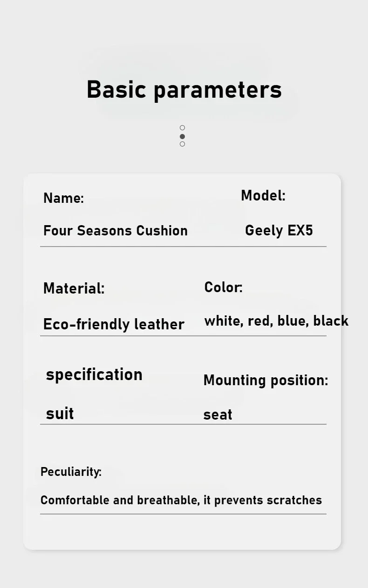Click the suit value text
368x588 pixels.
pos(60,413)
